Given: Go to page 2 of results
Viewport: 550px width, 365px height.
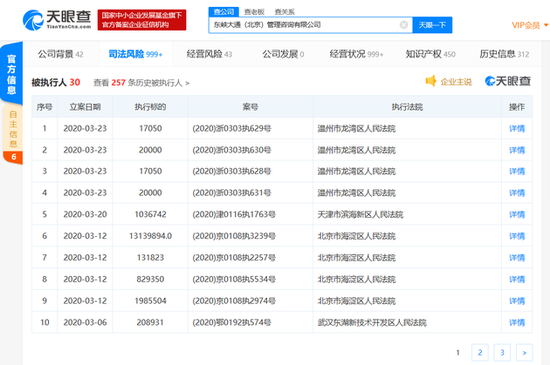Looking at the screenshot, I should click(x=480, y=352).
